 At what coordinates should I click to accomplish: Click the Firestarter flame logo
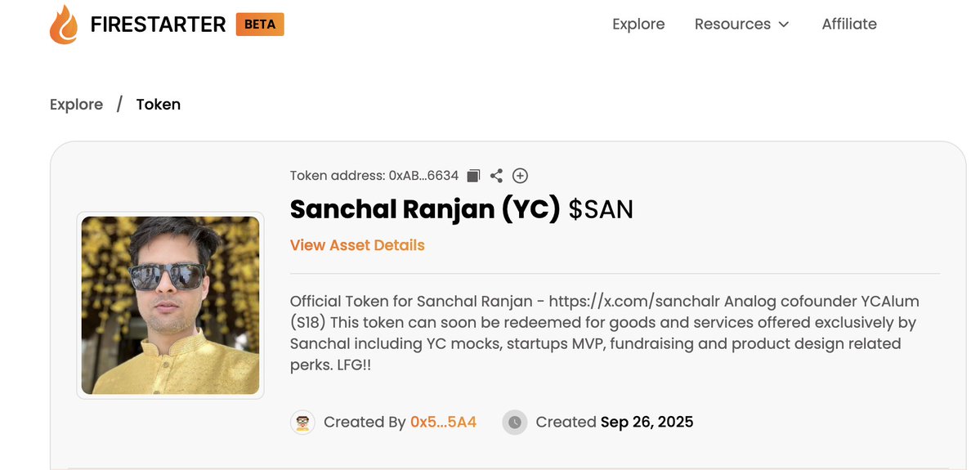tap(63, 25)
